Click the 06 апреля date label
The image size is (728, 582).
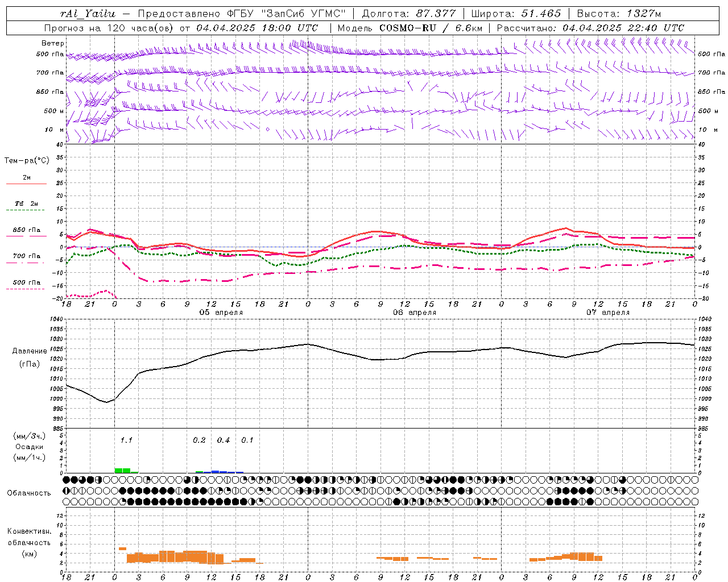pos(414,313)
